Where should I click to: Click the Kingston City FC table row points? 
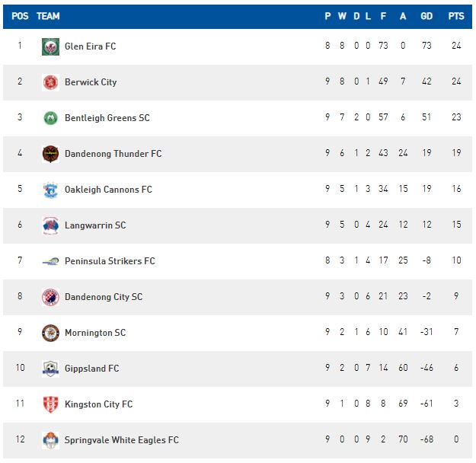(456, 404)
